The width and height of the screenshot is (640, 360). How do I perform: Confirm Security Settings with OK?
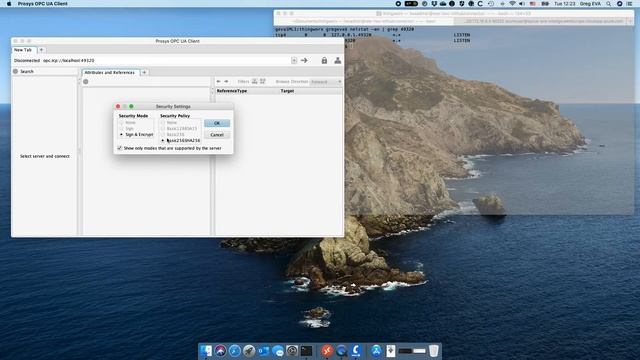point(217,123)
